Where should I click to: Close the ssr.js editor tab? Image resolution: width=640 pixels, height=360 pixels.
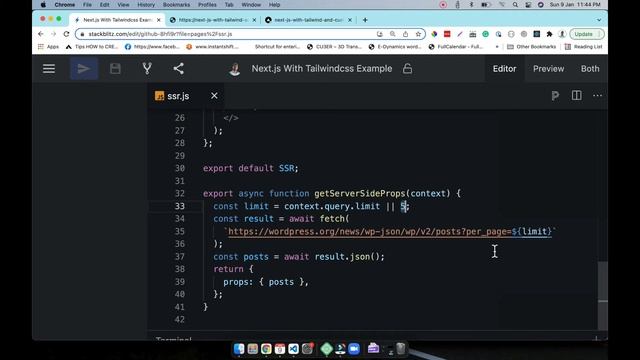214,96
